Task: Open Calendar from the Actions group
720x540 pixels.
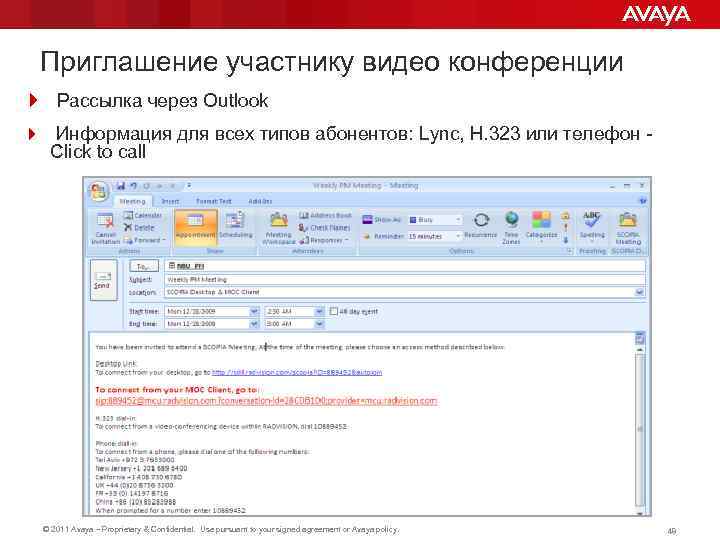Action: [x=143, y=215]
